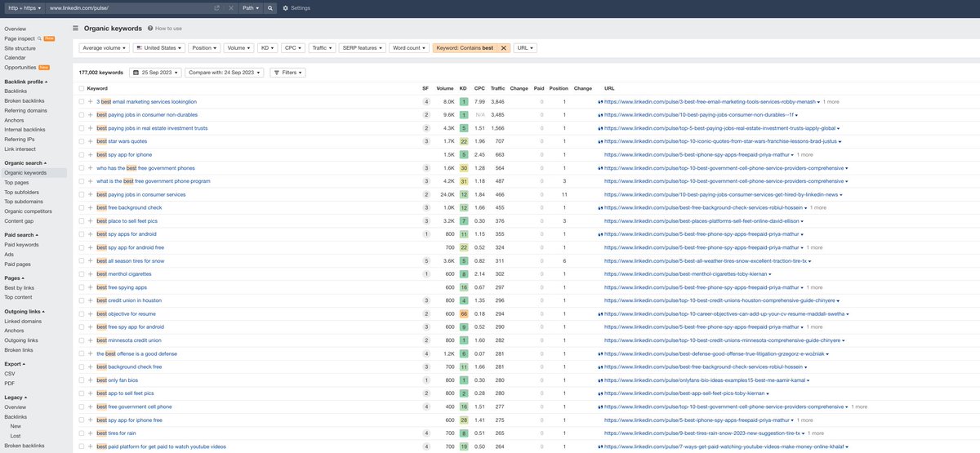980x453 pixels.
Task: Click plus icon for 'best star wars quotes'
Action: click(91, 141)
